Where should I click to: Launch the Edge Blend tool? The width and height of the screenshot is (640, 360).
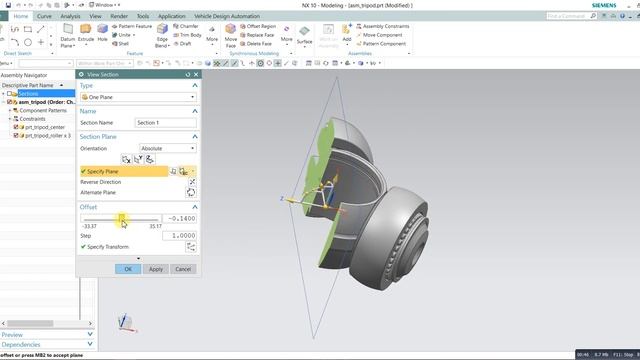[162, 35]
